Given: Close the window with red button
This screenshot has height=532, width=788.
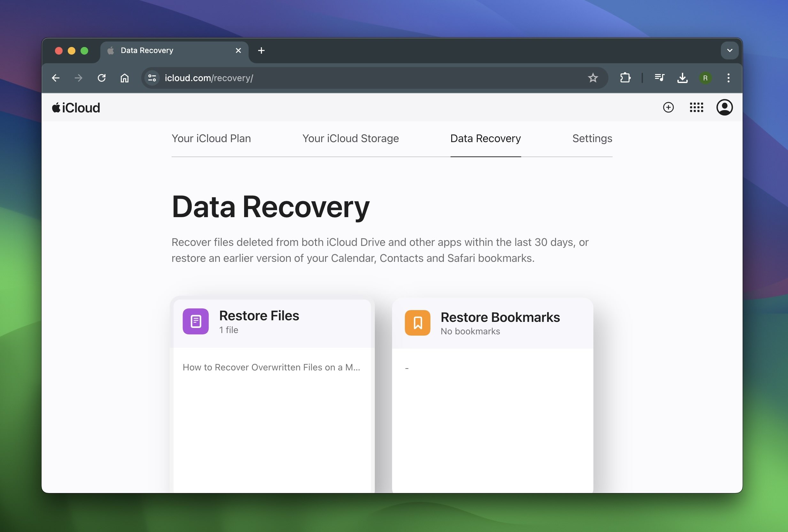Looking at the screenshot, I should 59,50.
